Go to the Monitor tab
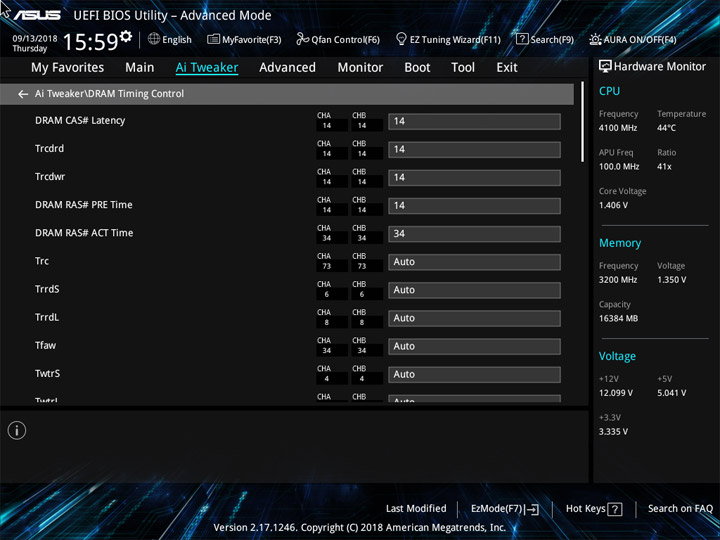720x540 pixels. coord(360,68)
